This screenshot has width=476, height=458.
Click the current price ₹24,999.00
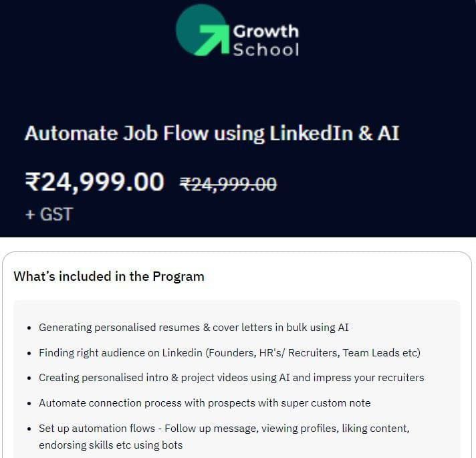click(x=95, y=182)
